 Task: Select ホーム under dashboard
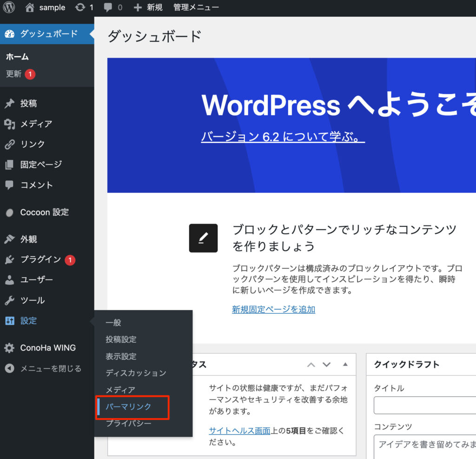17,57
